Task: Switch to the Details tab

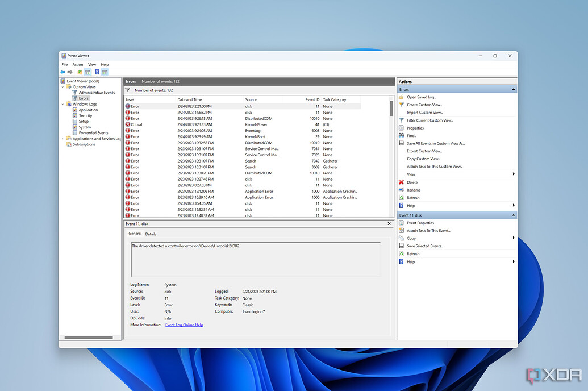Action: (x=151, y=234)
